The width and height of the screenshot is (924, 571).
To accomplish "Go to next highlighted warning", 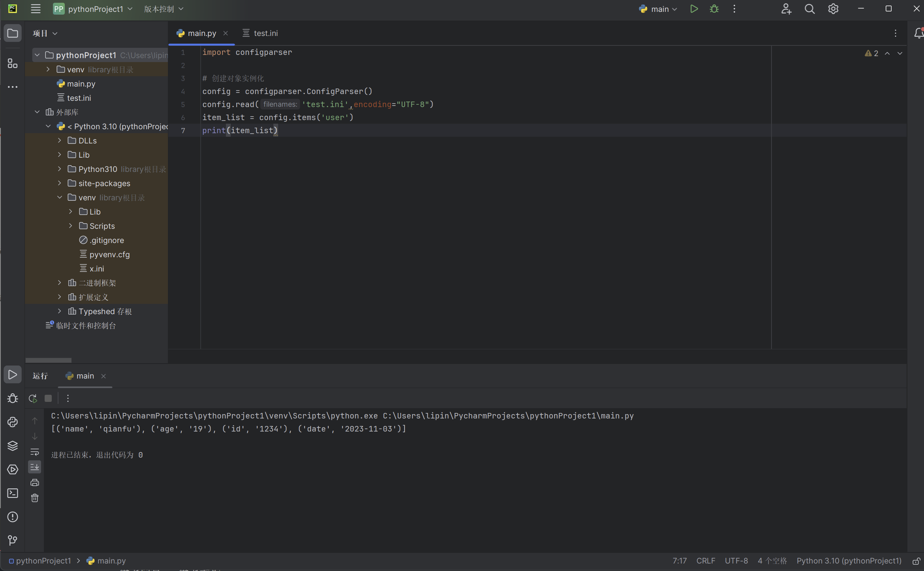I will [900, 53].
